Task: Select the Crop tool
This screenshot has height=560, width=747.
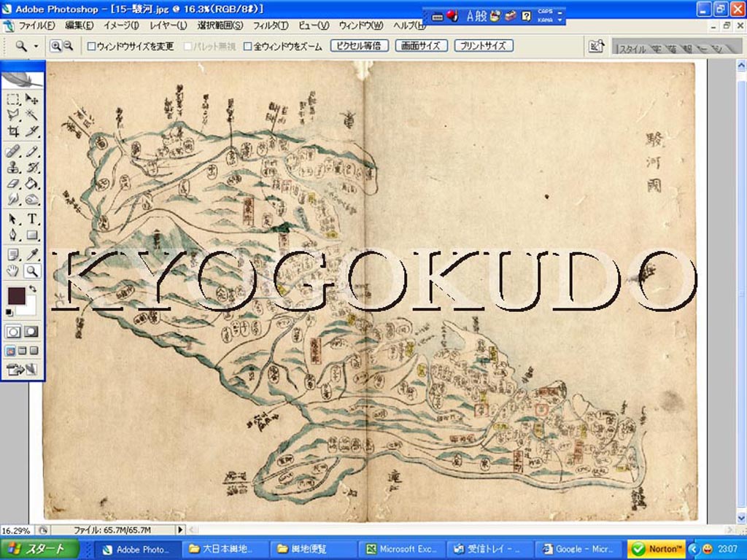Action: (x=13, y=131)
